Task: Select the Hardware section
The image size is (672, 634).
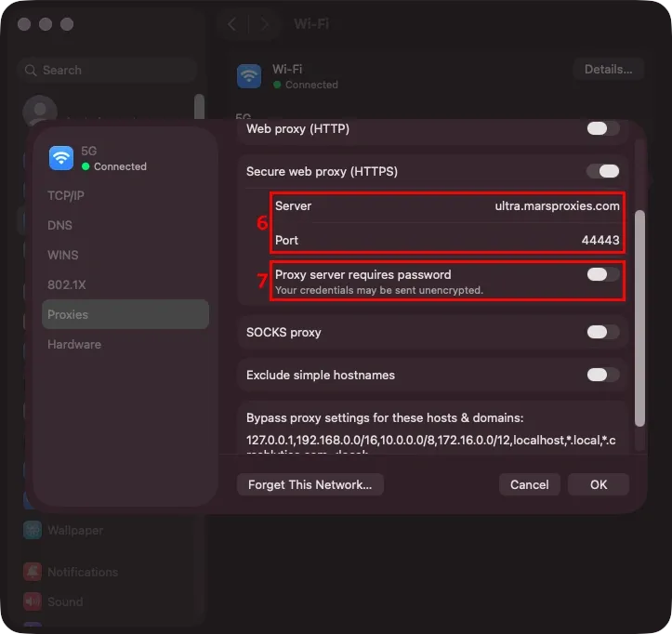Action: click(74, 345)
